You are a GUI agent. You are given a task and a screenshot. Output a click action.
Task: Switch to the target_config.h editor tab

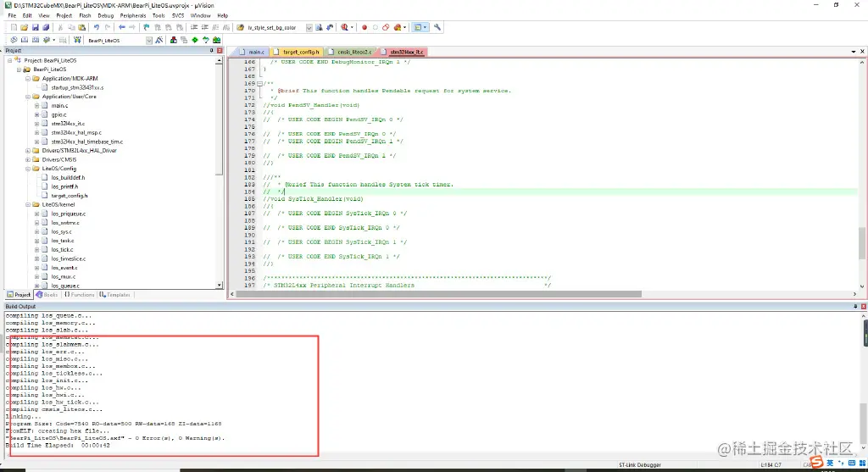298,52
